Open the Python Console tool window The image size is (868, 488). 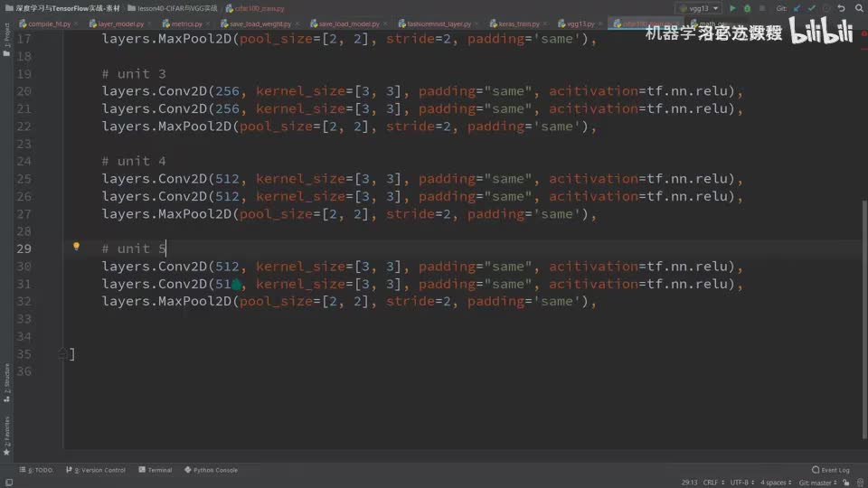(211, 470)
